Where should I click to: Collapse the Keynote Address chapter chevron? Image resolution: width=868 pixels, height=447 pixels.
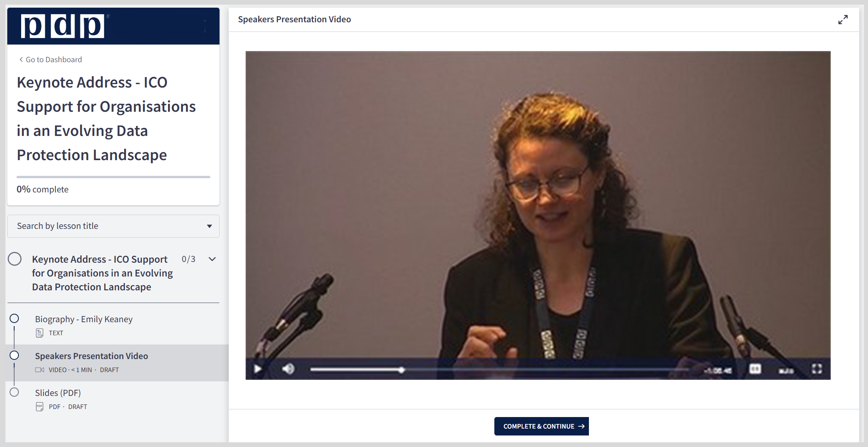[212, 259]
